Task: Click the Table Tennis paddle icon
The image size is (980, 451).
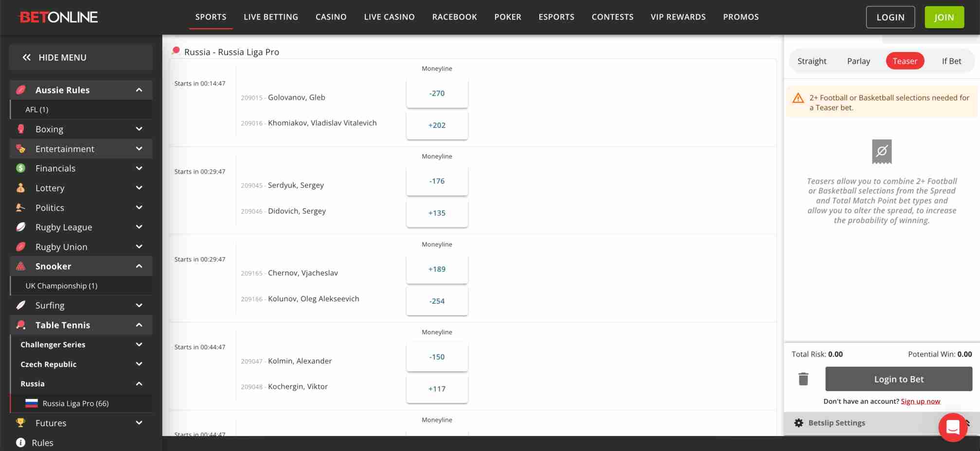Action: [x=20, y=325]
